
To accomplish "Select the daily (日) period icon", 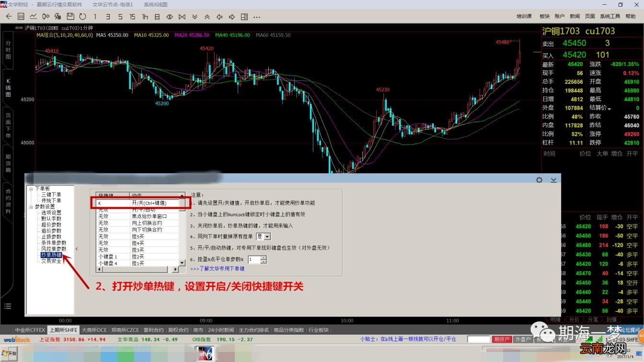I will pyautogui.click(x=157, y=17).
